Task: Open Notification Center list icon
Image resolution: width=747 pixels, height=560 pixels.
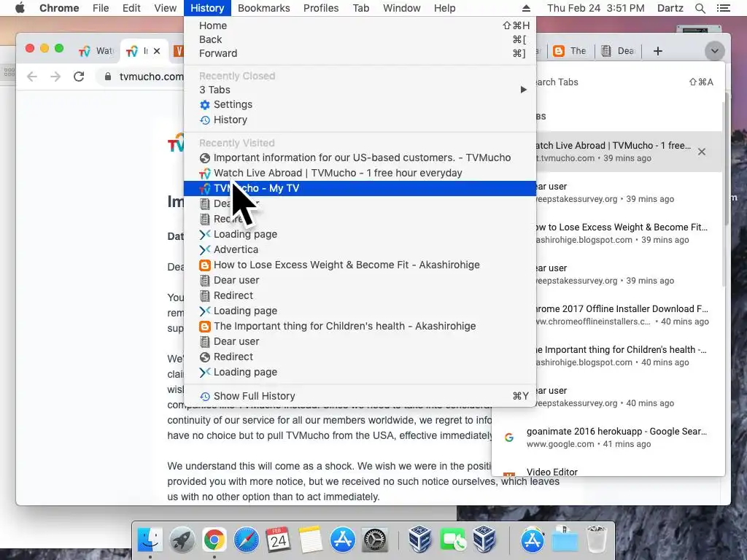Action: 723,8
